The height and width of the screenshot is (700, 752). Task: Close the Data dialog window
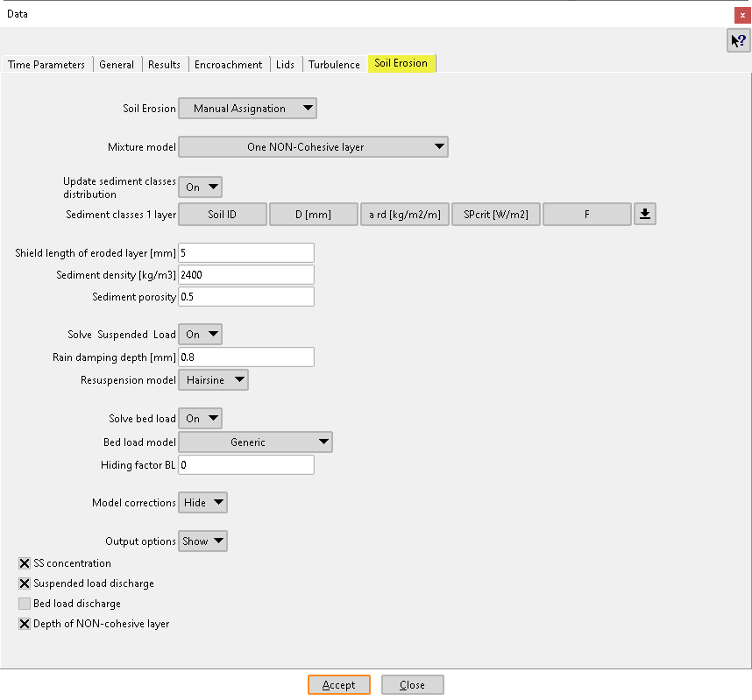[x=742, y=15]
